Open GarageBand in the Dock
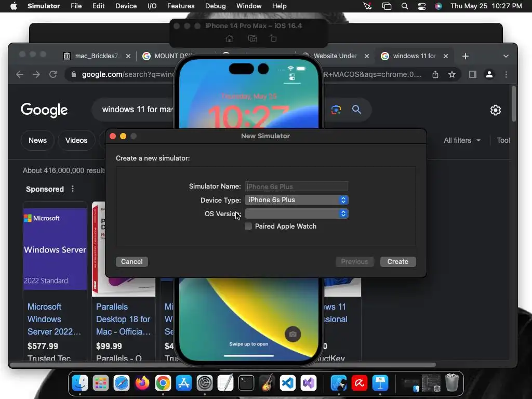This screenshot has width=532, height=399. (267, 383)
